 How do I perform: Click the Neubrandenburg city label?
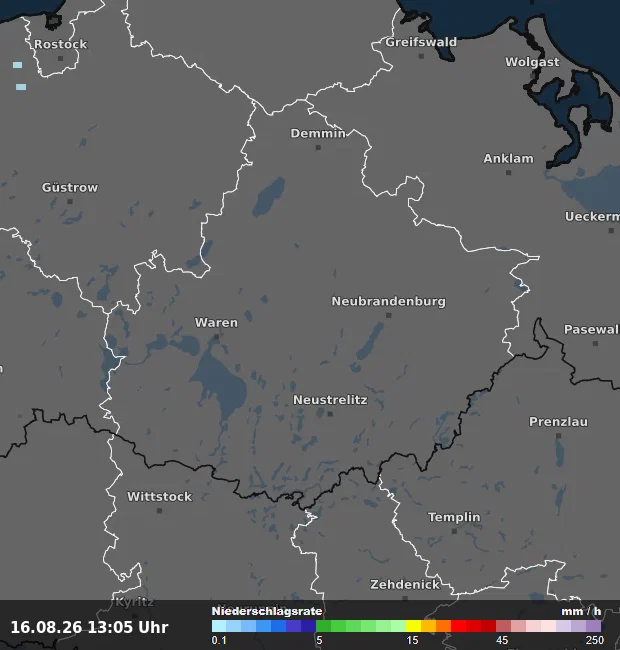389,301
